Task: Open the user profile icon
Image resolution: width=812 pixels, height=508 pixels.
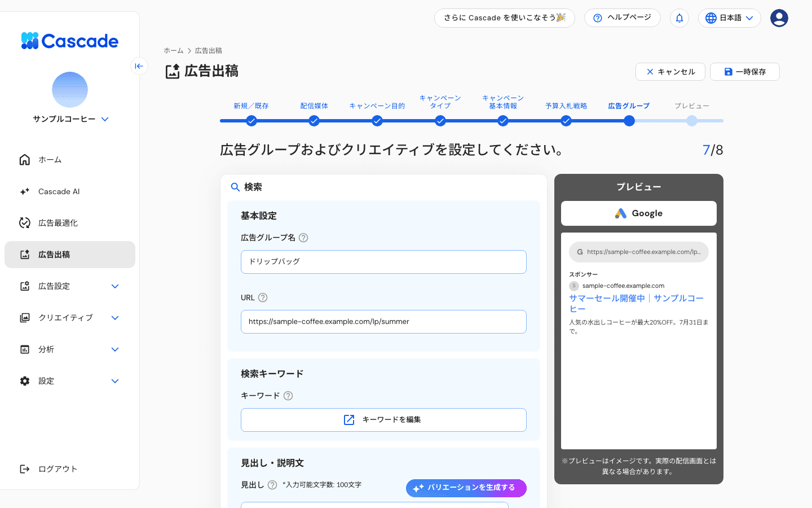Action: click(x=779, y=18)
